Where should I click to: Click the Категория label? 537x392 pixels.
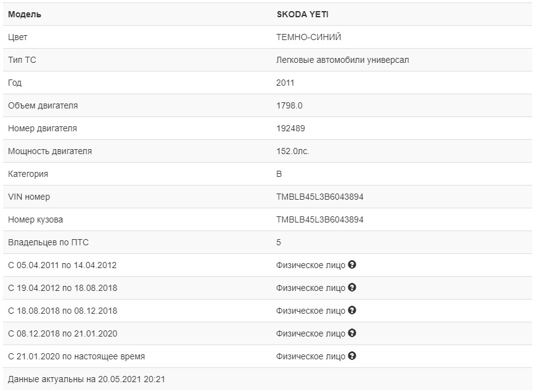point(28,174)
